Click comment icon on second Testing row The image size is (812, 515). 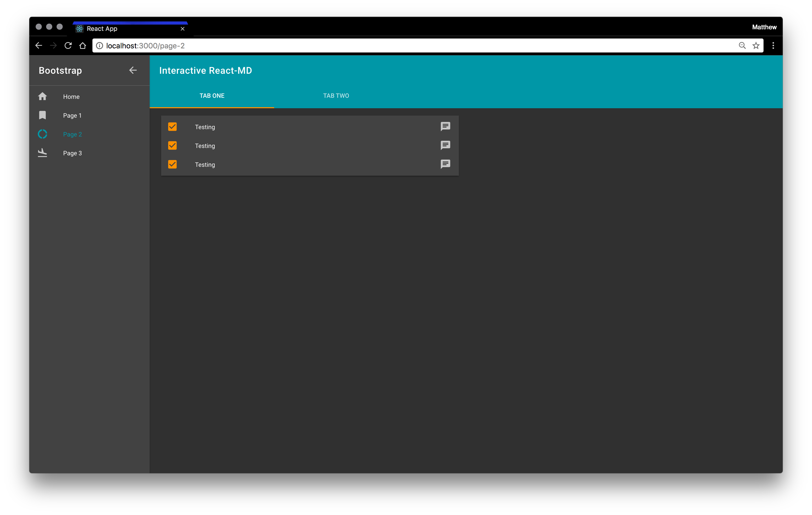445,145
